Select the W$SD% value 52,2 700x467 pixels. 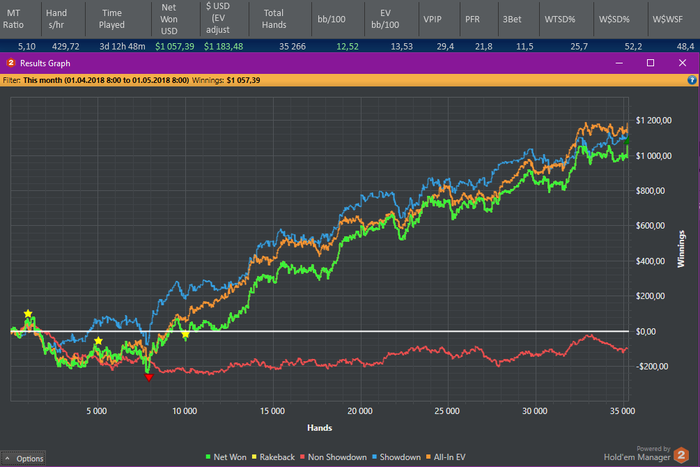[x=633, y=46]
